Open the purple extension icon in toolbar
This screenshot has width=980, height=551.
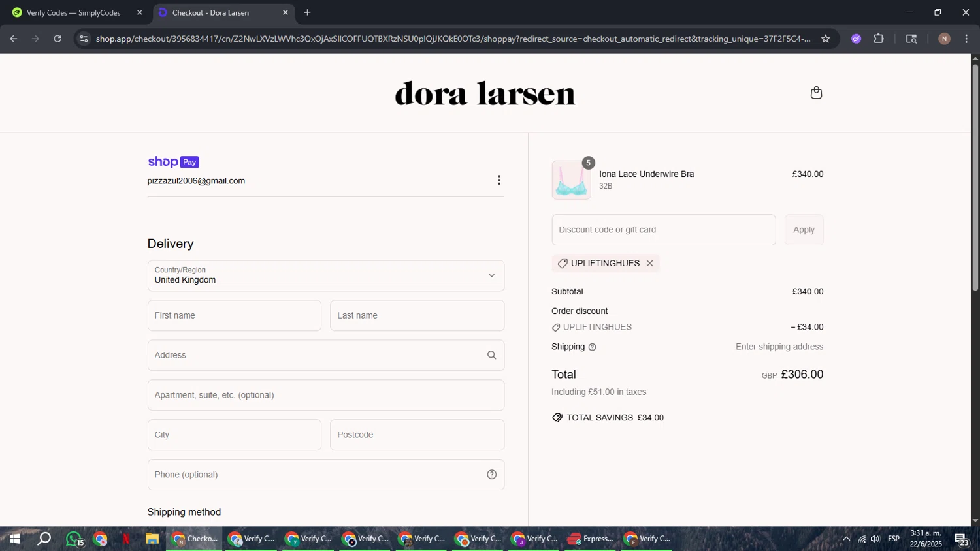[856, 39]
